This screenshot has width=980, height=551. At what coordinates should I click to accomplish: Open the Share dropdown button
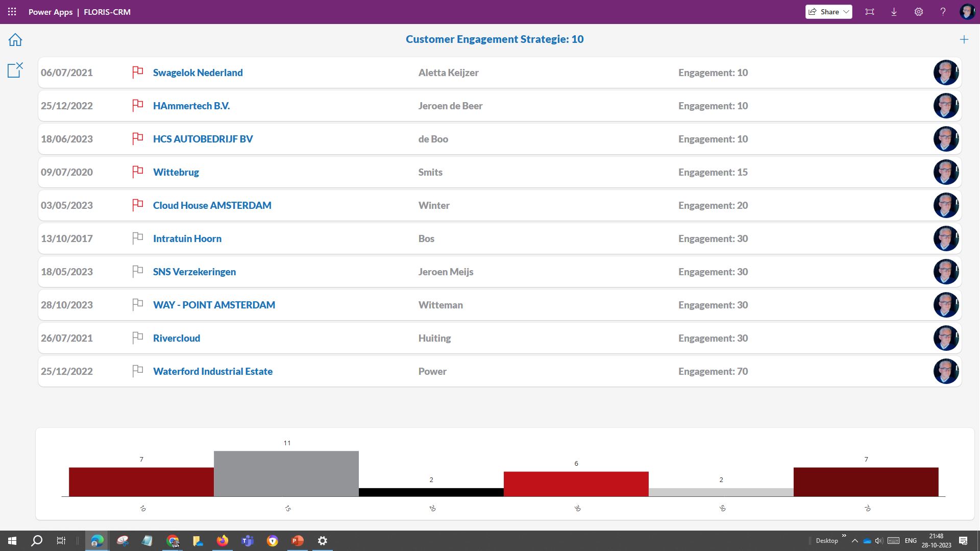(828, 12)
